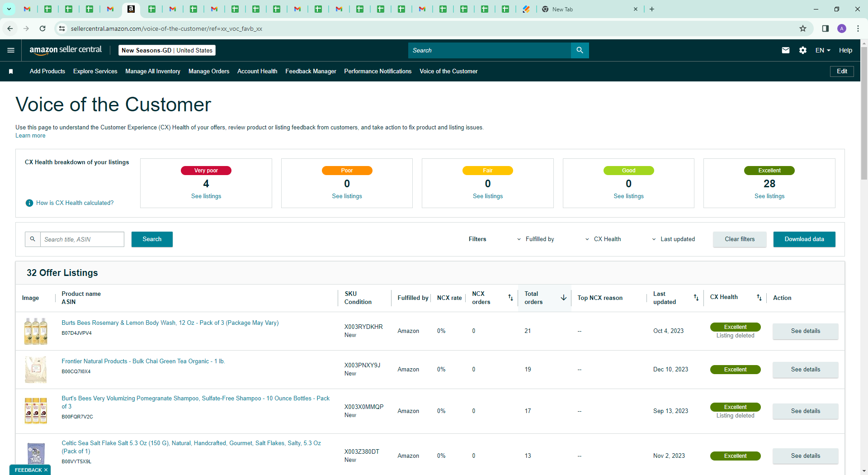See listings under the Fair card
Image resolution: width=868 pixels, height=475 pixels.
[x=488, y=196]
